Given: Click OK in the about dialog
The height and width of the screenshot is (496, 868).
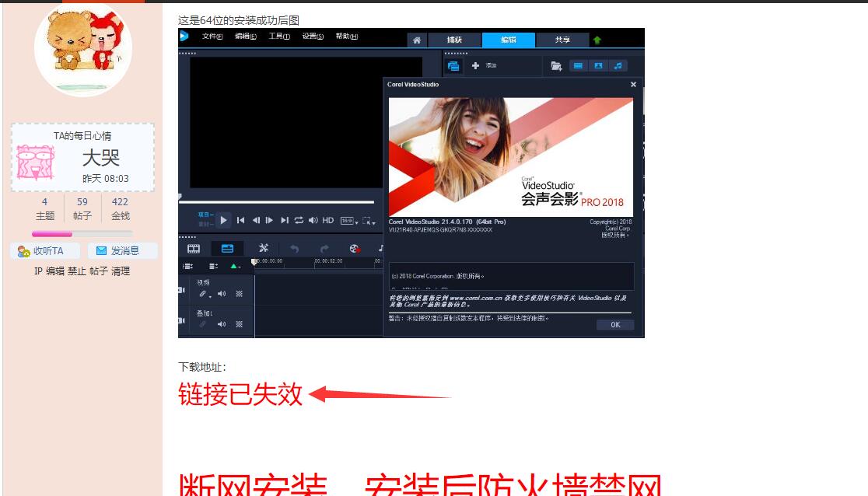Looking at the screenshot, I should coord(615,325).
